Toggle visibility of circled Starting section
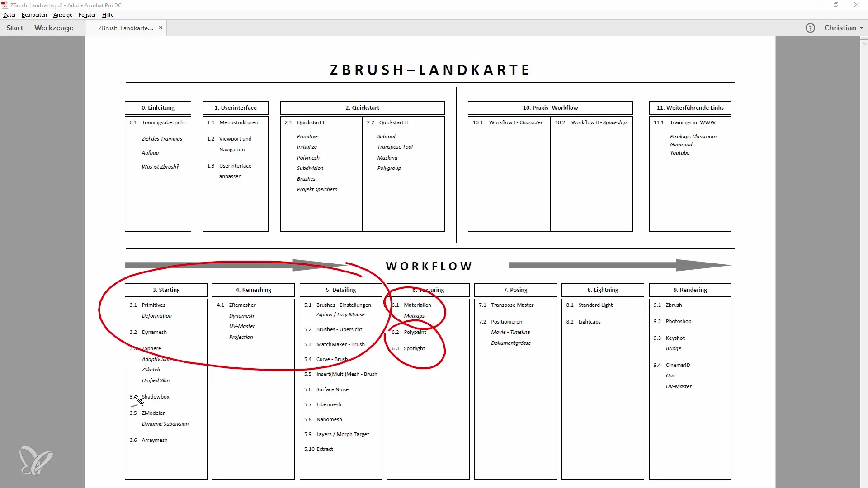The image size is (868, 488). pyautogui.click(x=166, y=290)
